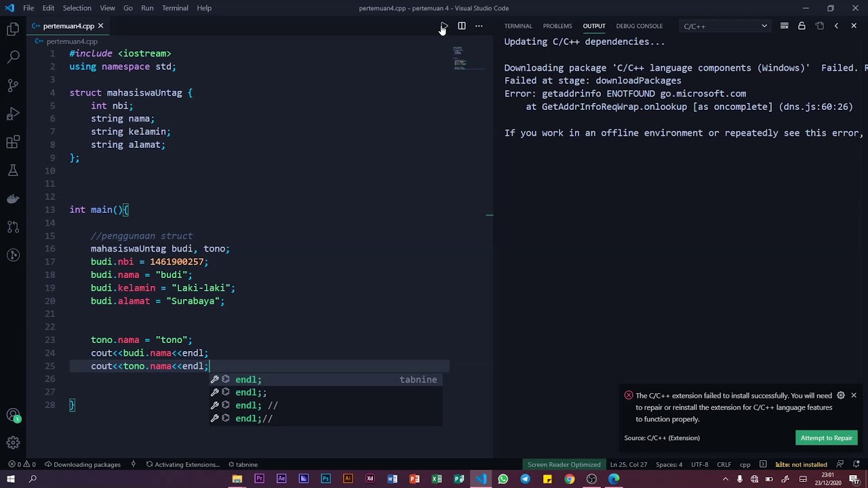This screenshot has width=868, height=488.
Task: Clear the Output panel
Action: (x=785, y=26)
